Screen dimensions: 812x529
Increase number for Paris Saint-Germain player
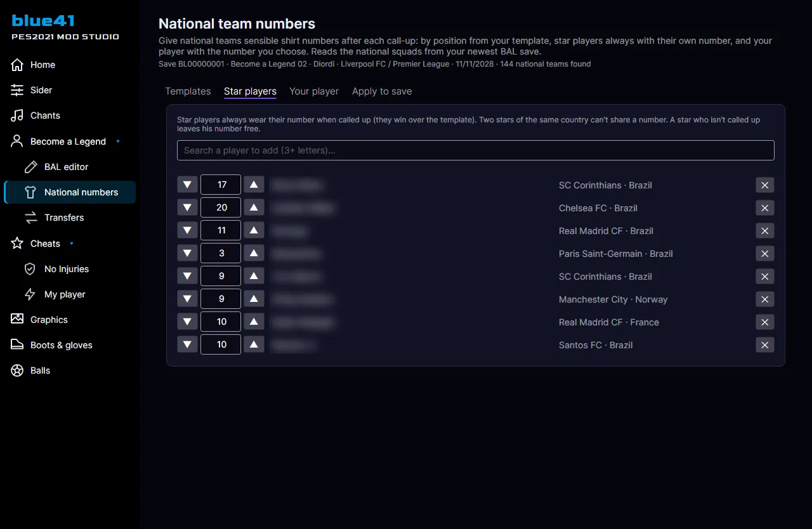(x=254, y=254)
